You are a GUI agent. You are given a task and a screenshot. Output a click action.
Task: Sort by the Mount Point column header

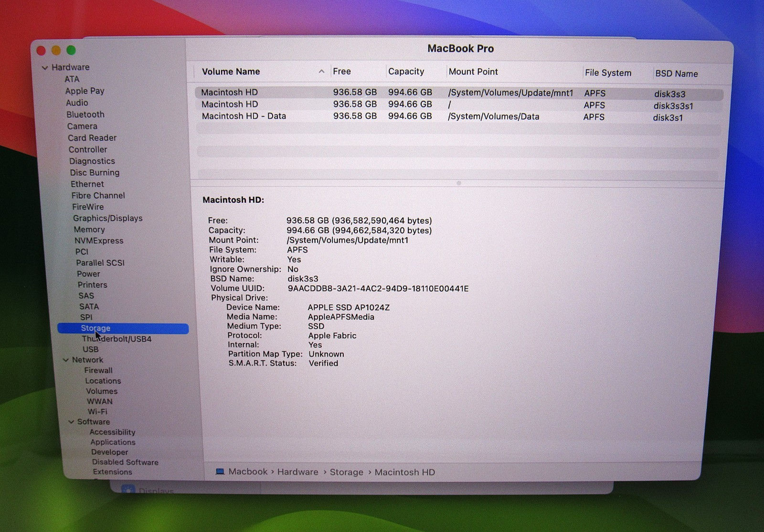click(x=473, y=72)
